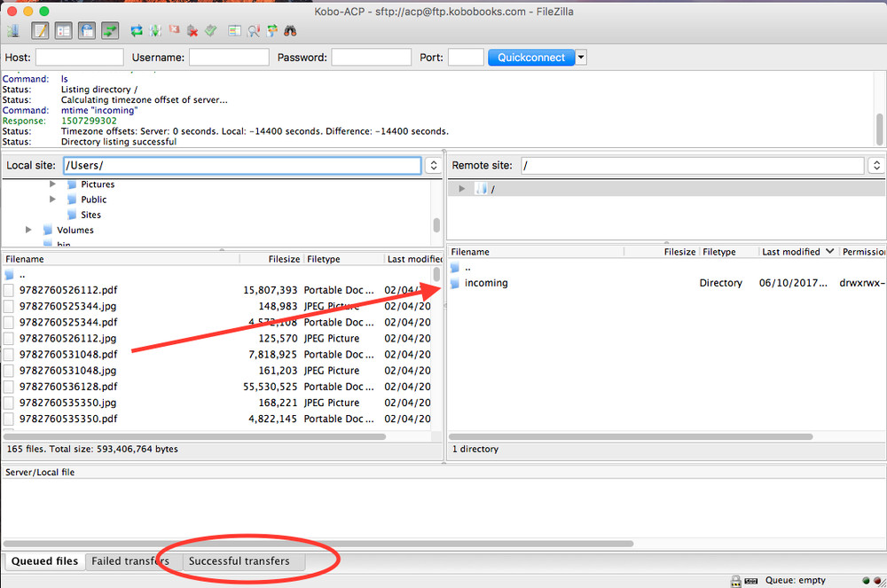Sort remote files by Last modified
887x588 pixels.
[789, 251]
